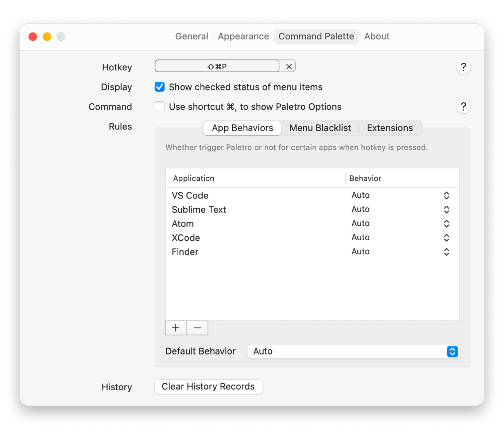Click the hotkey recorder field
This screenshot has height=432, width=504.
217,66
